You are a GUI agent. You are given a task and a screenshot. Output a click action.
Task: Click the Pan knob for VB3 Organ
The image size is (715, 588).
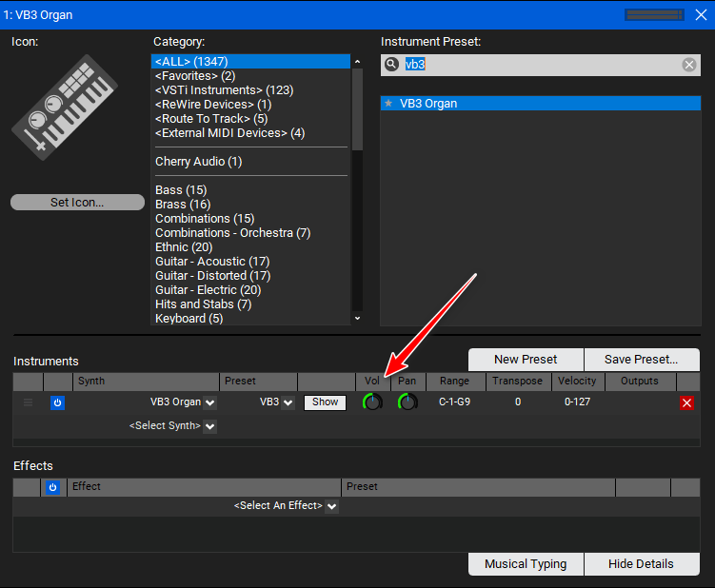click(x=407, y=402)
